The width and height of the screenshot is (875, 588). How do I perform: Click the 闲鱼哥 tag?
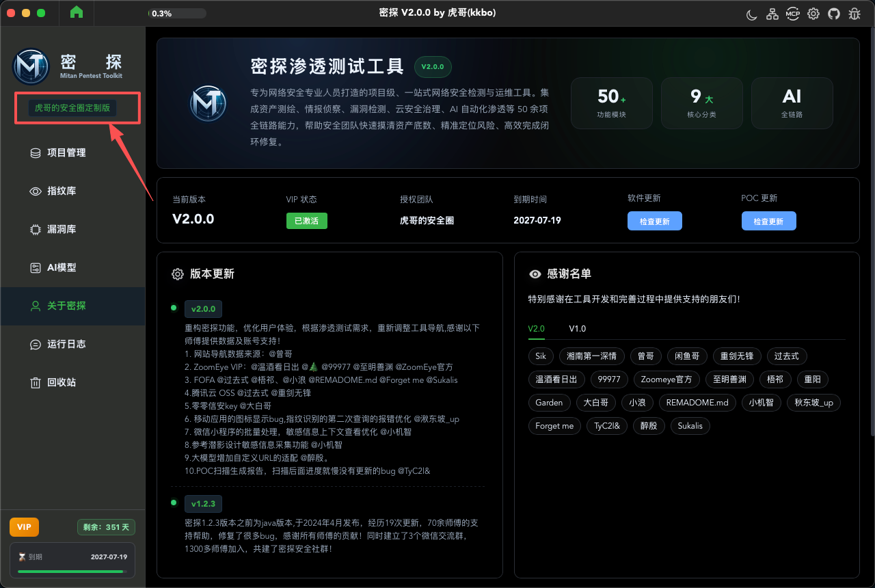pyautogui.click(x=687, y=356)
